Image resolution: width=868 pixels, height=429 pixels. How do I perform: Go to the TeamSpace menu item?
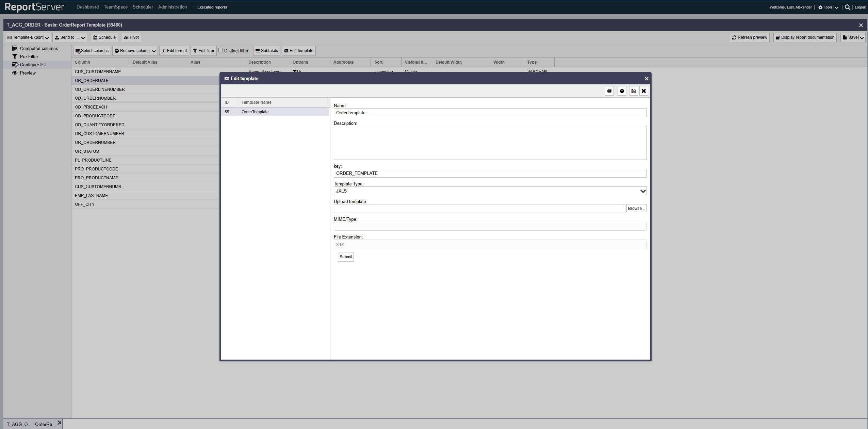(116, 7)
